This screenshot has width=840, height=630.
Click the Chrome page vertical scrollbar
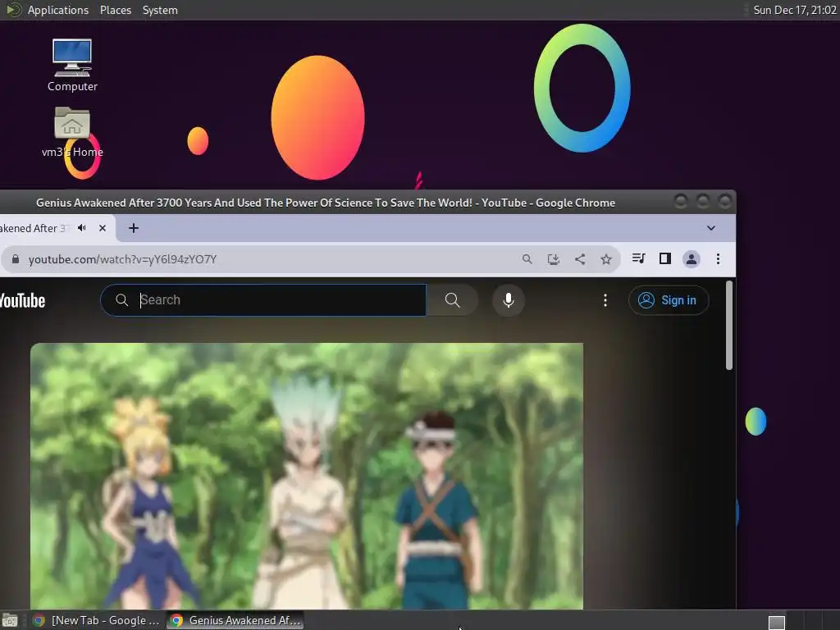coord(729,325)
